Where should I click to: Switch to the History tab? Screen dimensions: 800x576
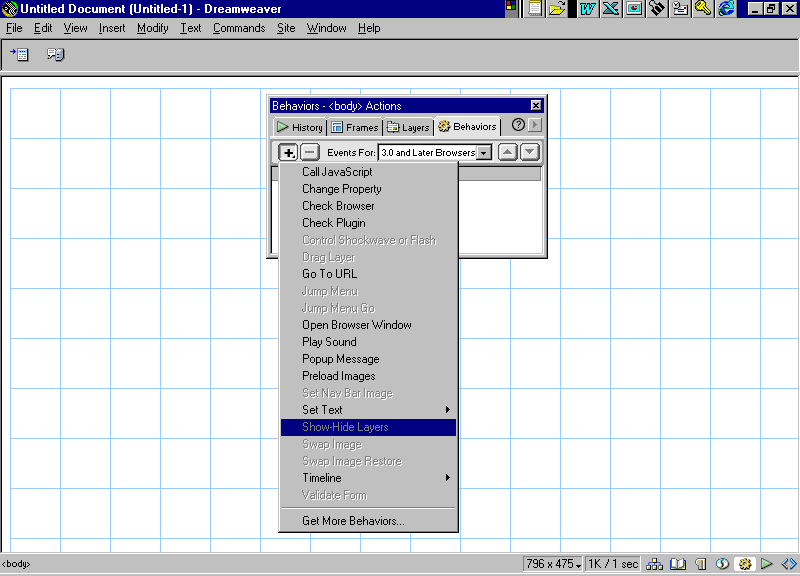click(299, 127)
